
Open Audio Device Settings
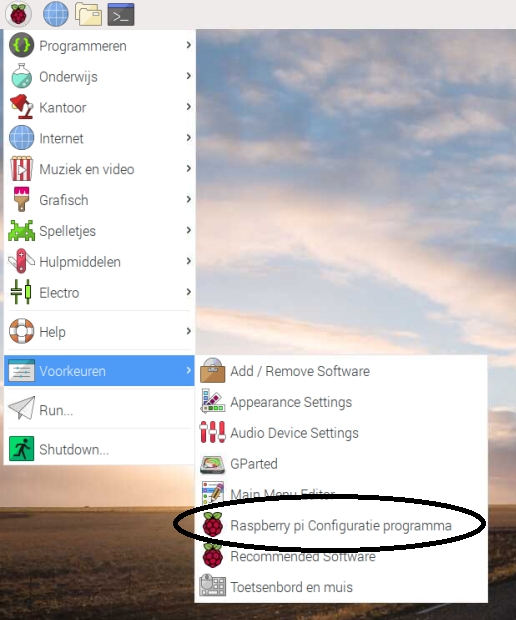point(341,433)
